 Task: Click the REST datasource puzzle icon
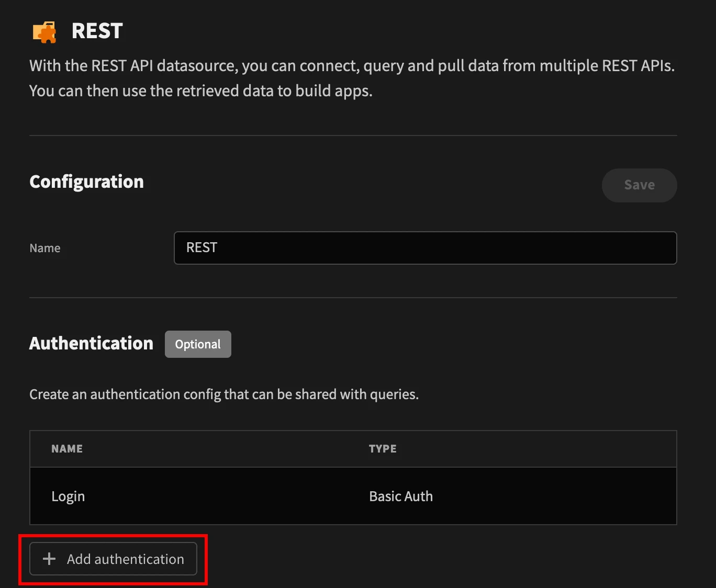(x=44, y=32)
